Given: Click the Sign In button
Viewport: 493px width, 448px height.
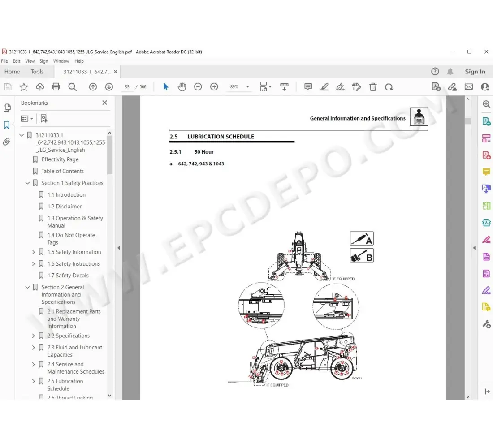Looking at the screenshot, I should [475, 71].
